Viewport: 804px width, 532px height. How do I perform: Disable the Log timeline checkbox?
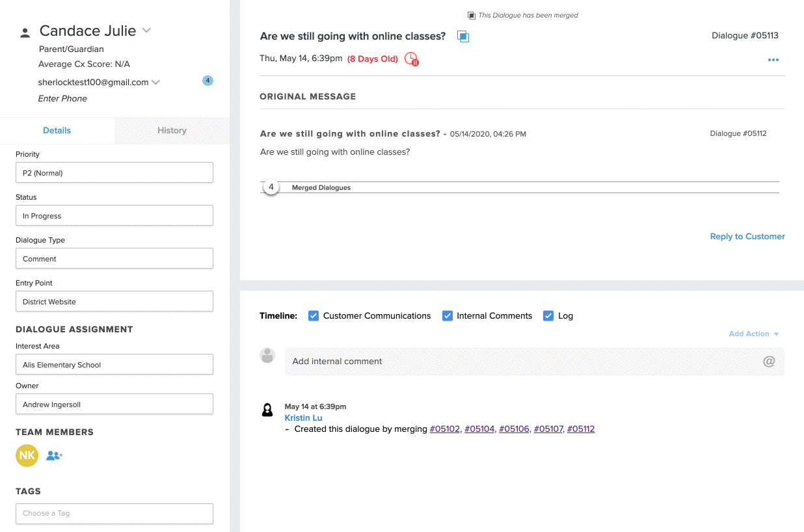[548, 316]
